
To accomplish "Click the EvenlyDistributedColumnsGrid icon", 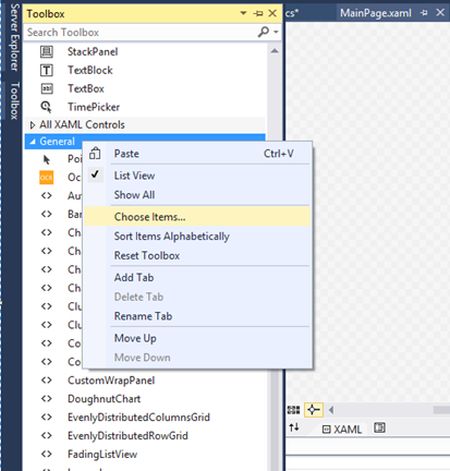I will coord(46,417).
